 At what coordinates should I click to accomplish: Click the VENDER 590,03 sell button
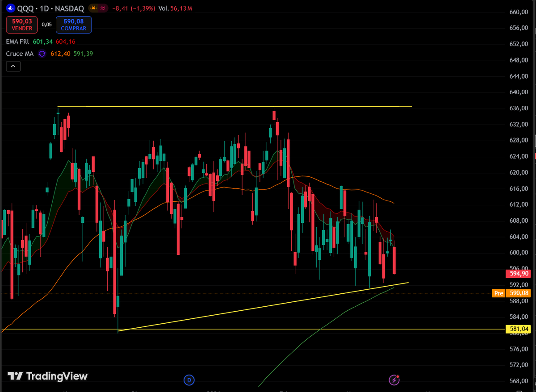(x=22, y=25)
